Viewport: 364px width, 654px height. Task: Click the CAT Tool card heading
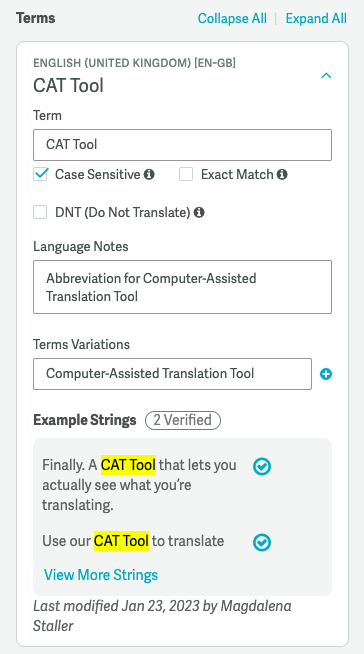(x=68, y=86)
